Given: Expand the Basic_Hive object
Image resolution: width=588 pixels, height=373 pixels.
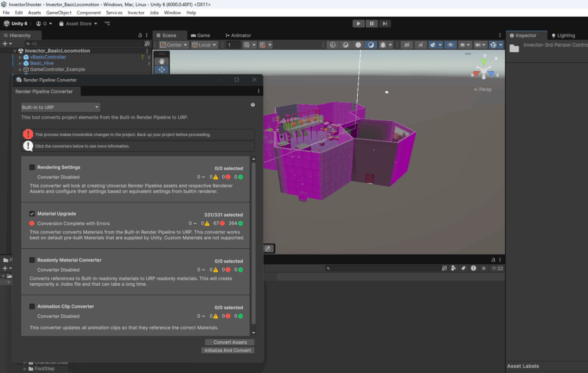Looking at the screenshot, I should [x=20, y=63].
